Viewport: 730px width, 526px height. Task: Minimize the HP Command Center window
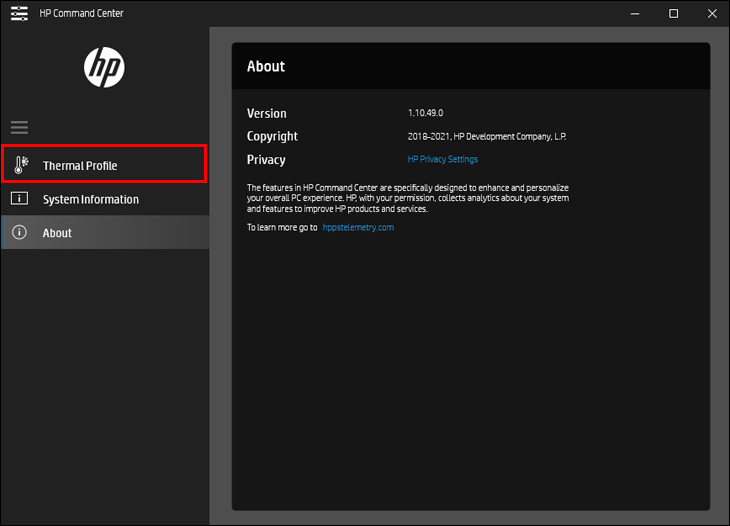(x=634, y=13)
